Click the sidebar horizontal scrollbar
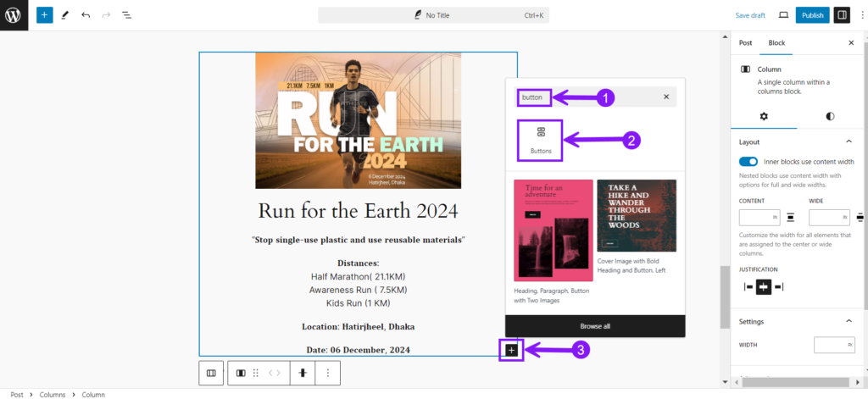The height and width of the screenshot is (399, 868). click(x=794, y=382)
